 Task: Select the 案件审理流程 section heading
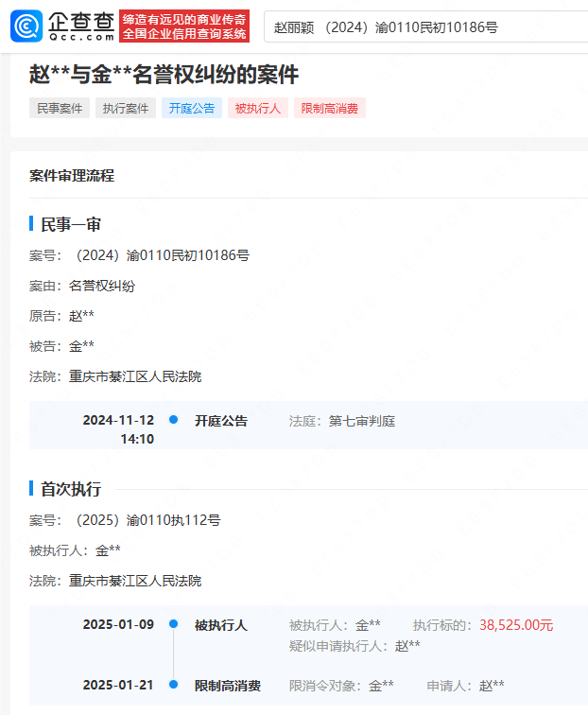(x=72, y=176)
